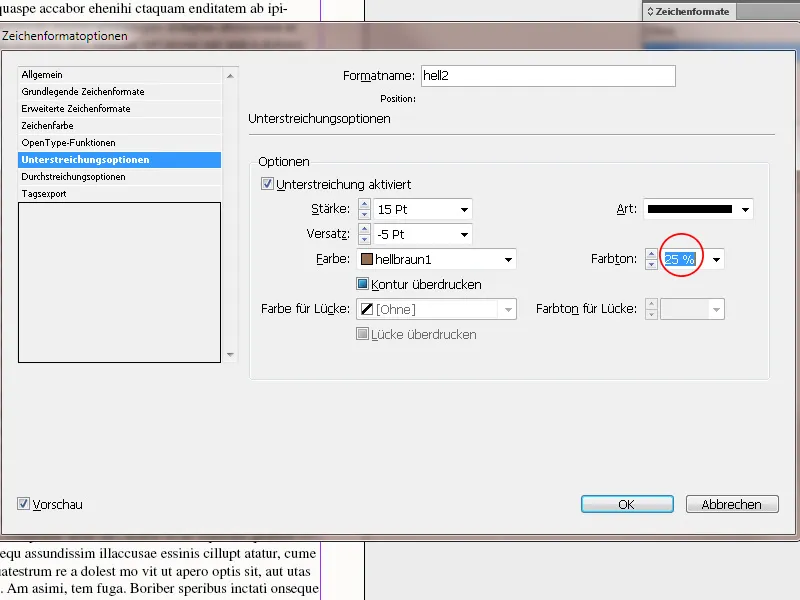Open the Farbe für Lücke dropdown

(x=508, y=309)
